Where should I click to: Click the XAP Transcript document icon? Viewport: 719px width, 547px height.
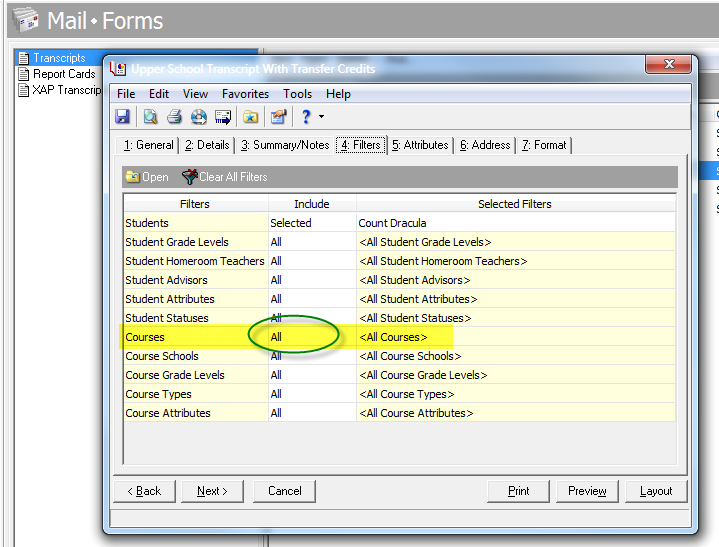24,90
